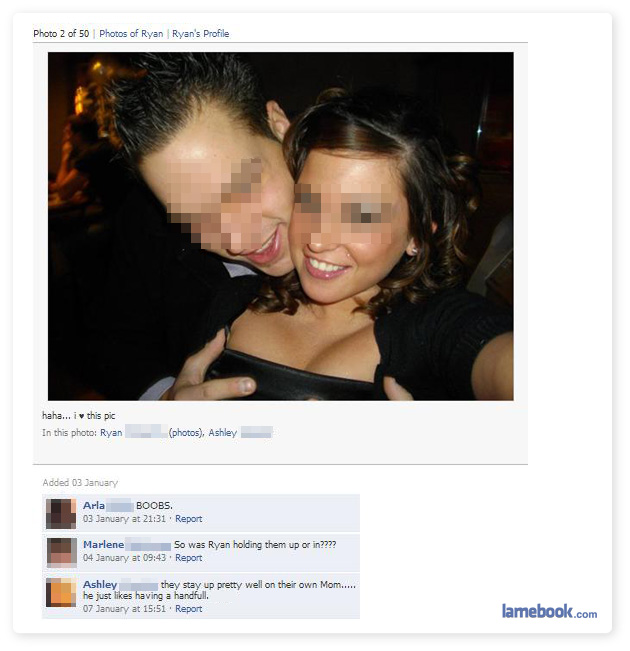The width and height of the screenshot is (630, 651).
Task: Report Marlene's comment from 04 January
Action: 189,558
